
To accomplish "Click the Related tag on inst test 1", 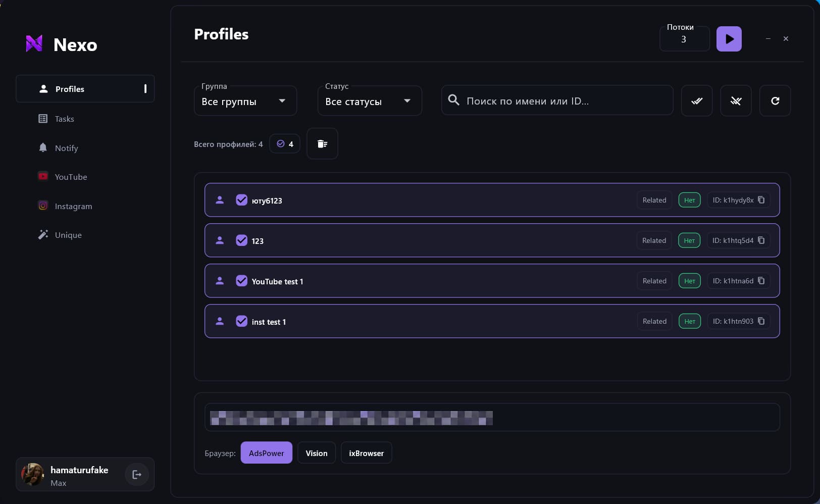I will click(654, 321).
